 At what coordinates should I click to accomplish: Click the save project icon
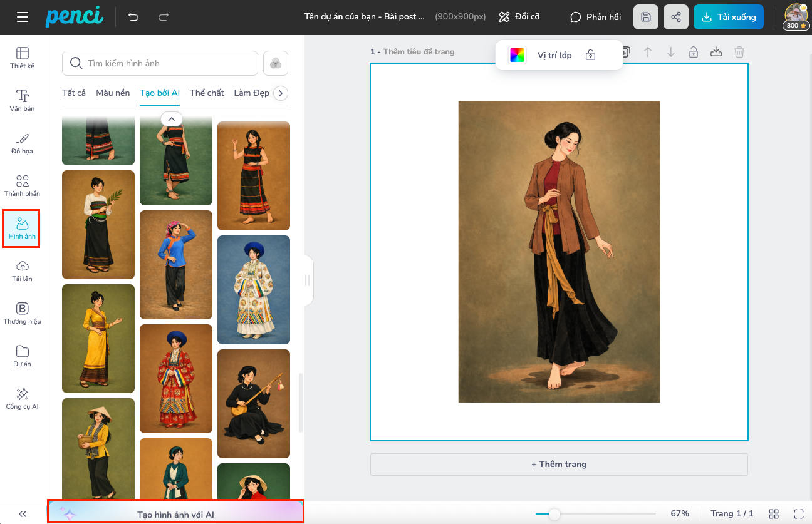pos(646,17)
